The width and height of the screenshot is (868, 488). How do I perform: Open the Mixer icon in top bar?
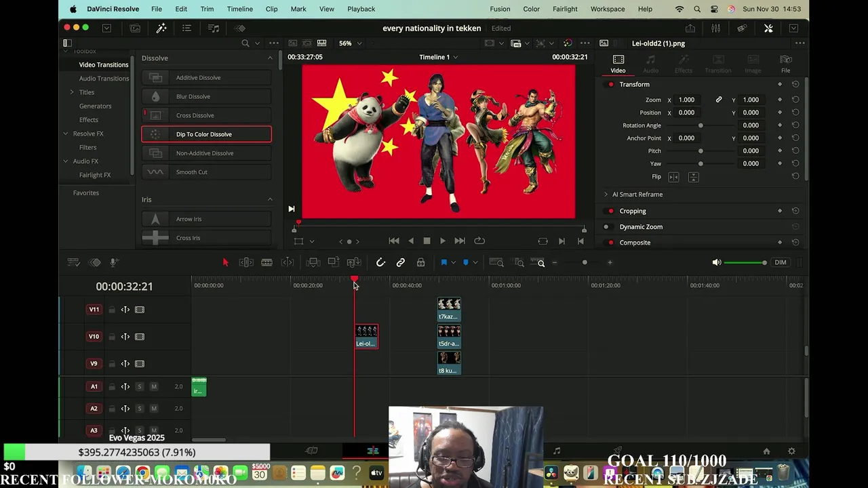tap(715, 28)
